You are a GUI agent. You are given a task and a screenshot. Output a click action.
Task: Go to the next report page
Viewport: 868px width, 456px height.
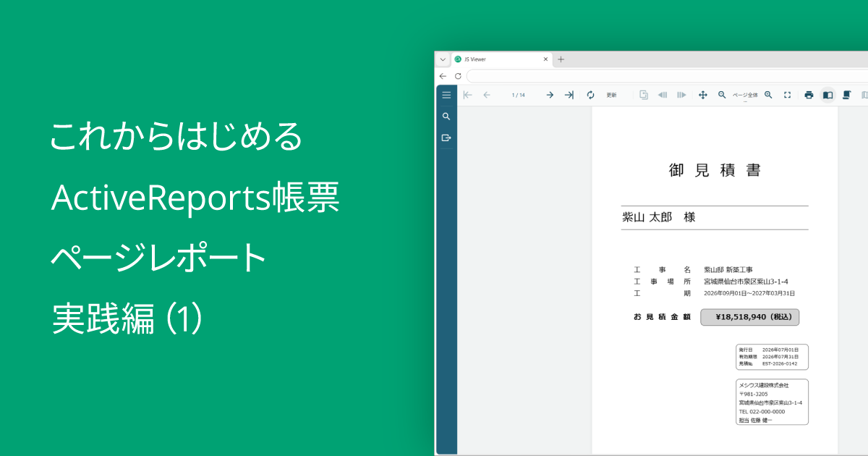point(550,95)
